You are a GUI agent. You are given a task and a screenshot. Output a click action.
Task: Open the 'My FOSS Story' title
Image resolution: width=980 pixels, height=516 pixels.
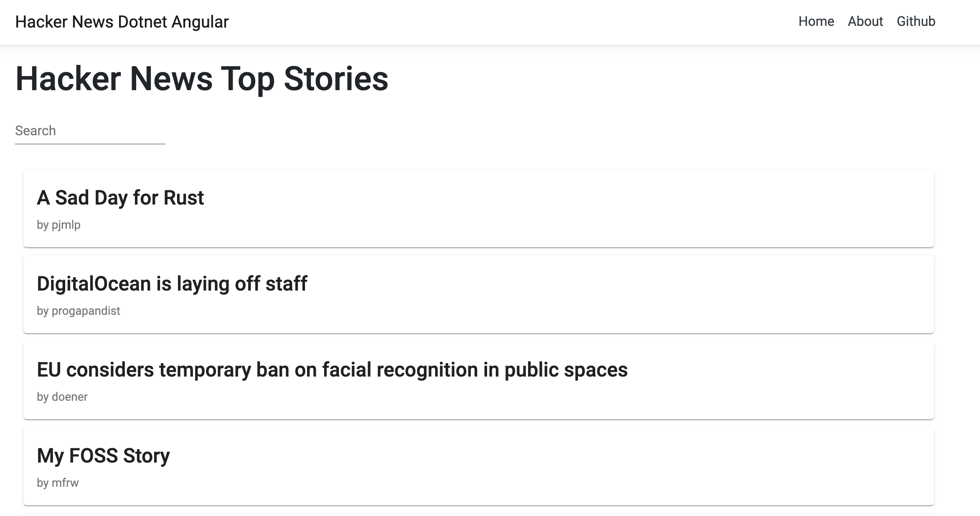click(103, 455)
